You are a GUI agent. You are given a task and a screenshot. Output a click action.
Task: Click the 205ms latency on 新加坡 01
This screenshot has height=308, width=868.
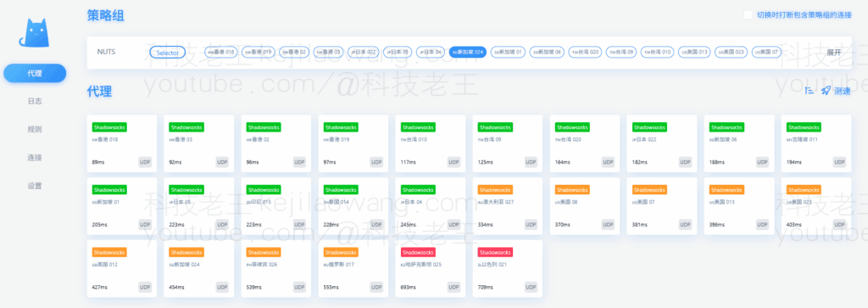(x=100, y=226)
